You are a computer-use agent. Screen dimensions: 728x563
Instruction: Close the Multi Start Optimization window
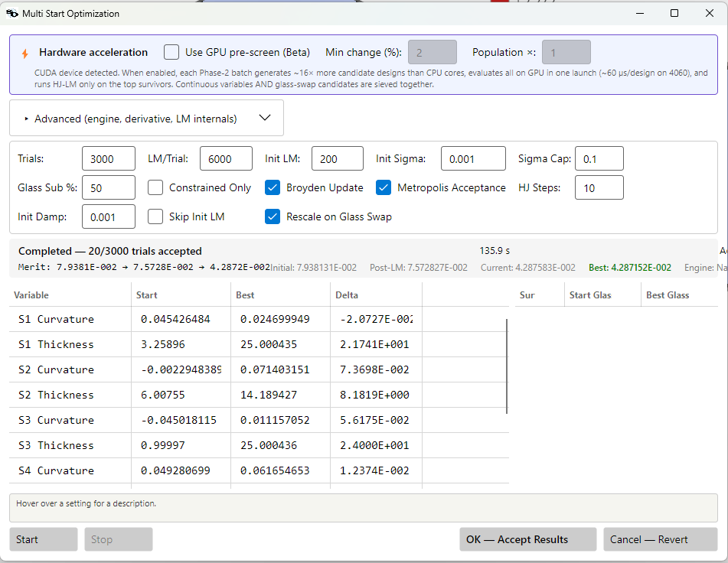pyautogui.click(x=710, y=14)
